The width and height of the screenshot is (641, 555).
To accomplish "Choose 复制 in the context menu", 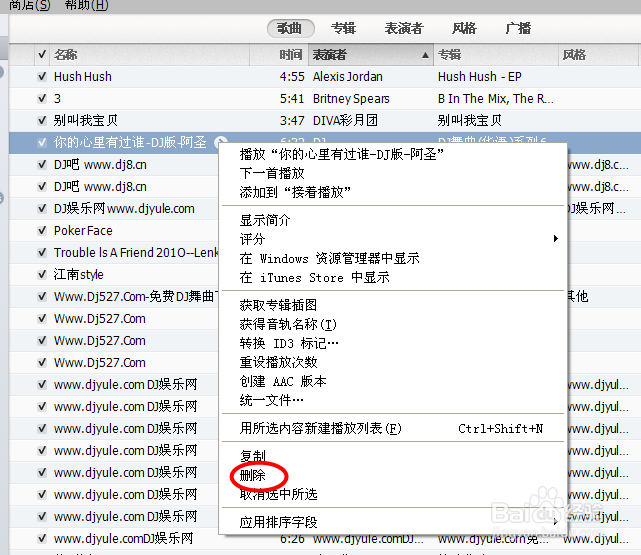I will click(x=252, y=456).
